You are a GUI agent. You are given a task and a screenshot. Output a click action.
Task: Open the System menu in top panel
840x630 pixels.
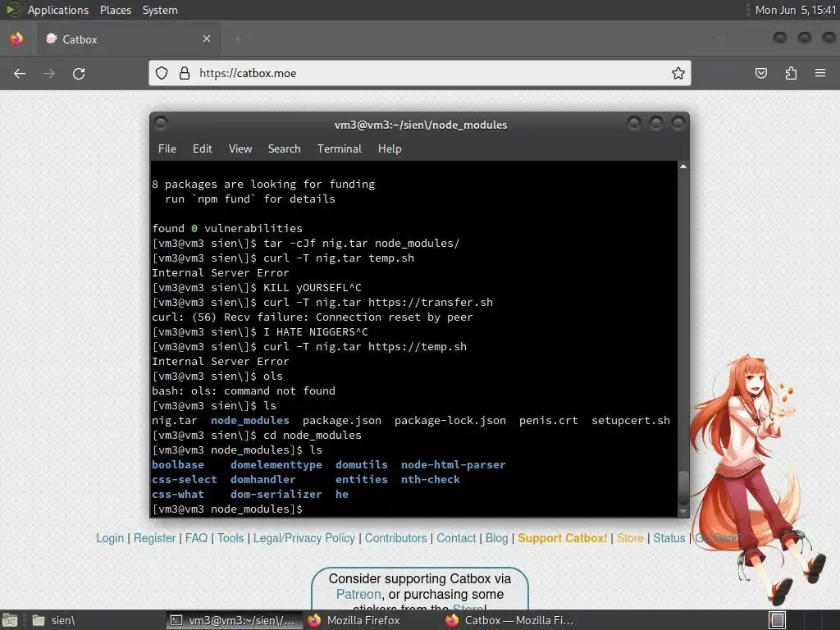pos(160,10)
